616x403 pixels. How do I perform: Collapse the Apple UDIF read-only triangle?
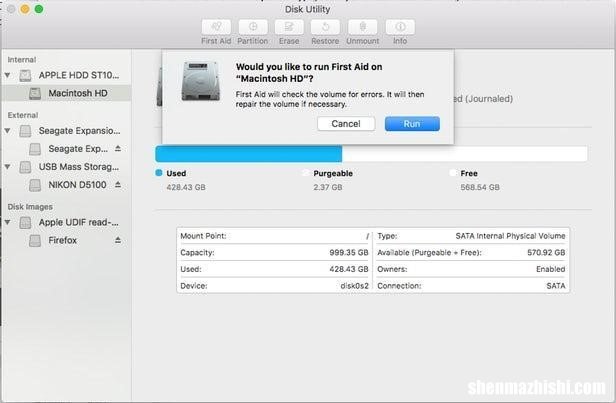point(10,222)
